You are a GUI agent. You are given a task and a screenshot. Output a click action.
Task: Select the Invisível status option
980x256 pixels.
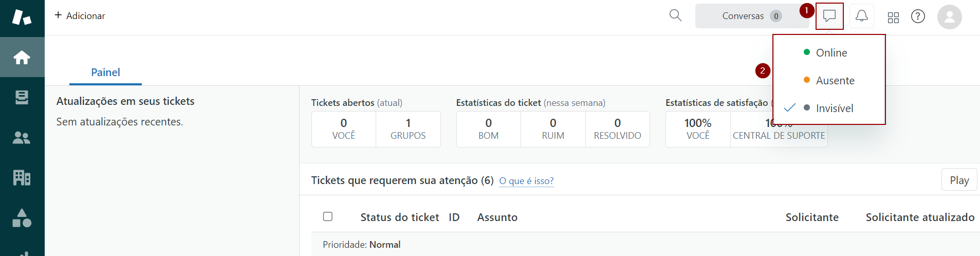tap(834, 108)
